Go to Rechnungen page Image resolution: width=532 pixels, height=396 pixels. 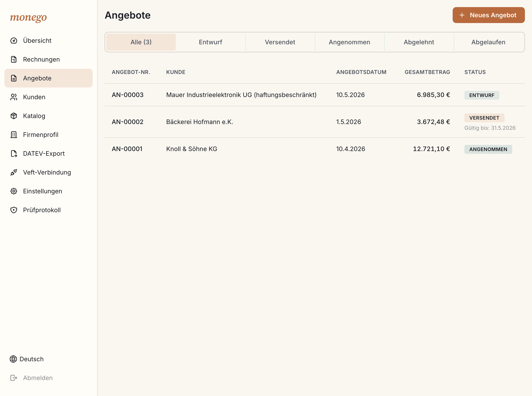click(x=49, y=59)
